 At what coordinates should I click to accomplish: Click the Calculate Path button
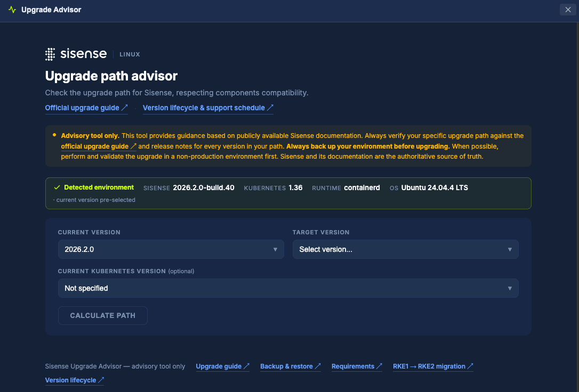pos(103,316)
